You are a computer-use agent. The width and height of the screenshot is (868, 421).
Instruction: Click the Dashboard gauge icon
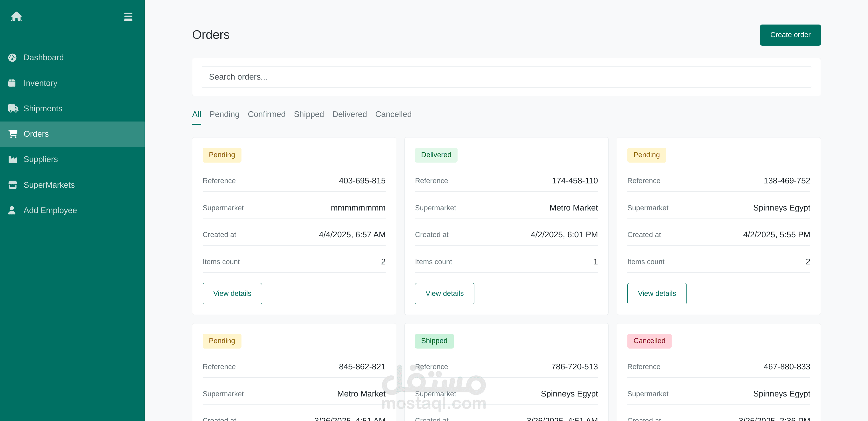click(13, 58)
